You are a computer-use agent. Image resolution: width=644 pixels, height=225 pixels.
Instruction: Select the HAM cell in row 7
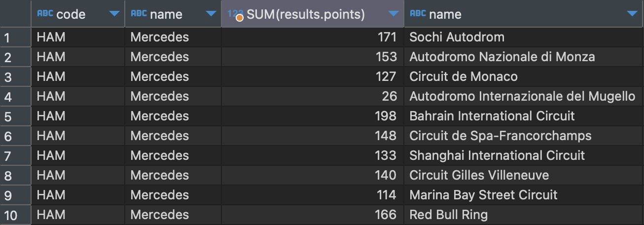click(x=78, y=155)
